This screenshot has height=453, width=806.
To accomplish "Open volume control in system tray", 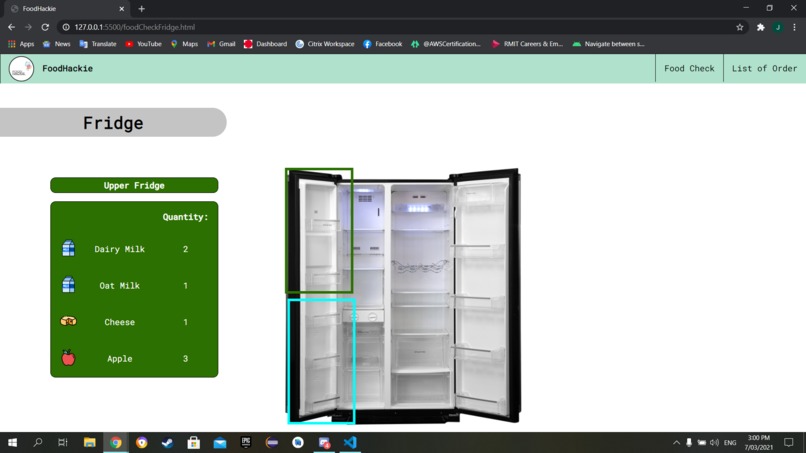I will coord(715,442).
